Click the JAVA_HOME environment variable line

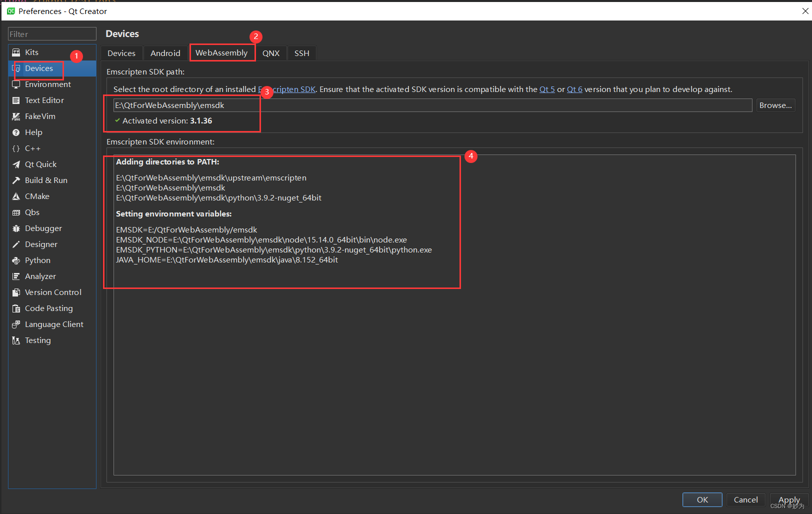click(227, 260)
